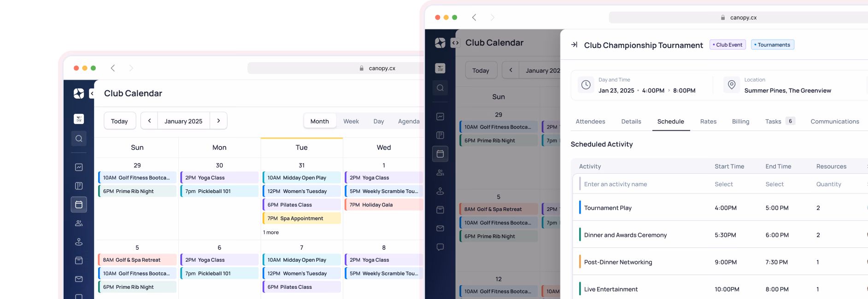This screenshot has width=868, height=299.
Task: Open the Start Time Select dropdown for new activity
Action: tap(723, 184)
